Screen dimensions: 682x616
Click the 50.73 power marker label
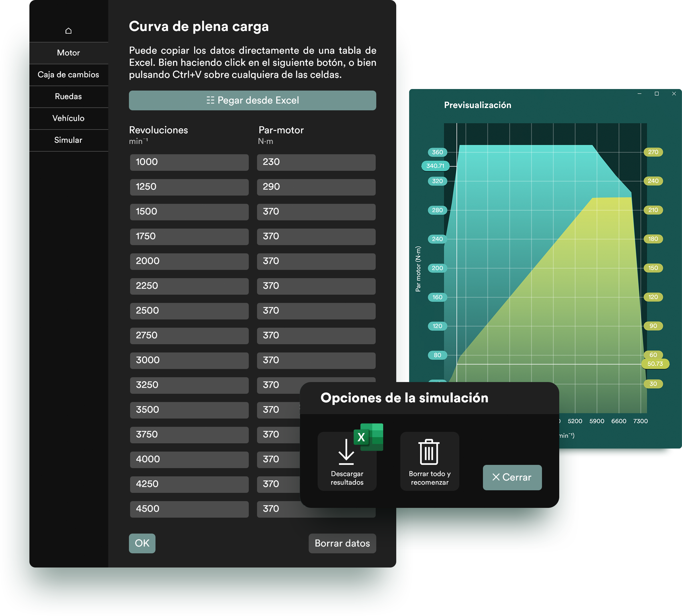(655, 364)
